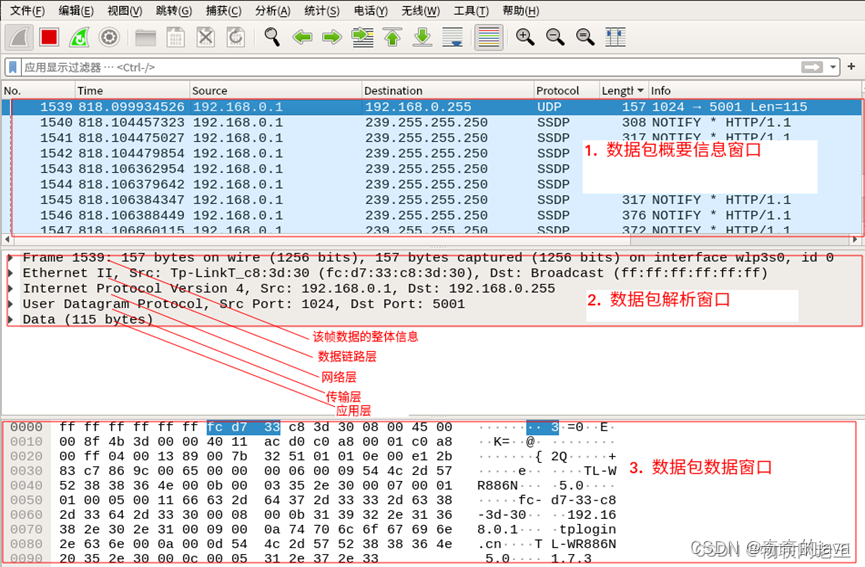
Task: Expand the User Datagram Protocol node
Action: (10, 304)
